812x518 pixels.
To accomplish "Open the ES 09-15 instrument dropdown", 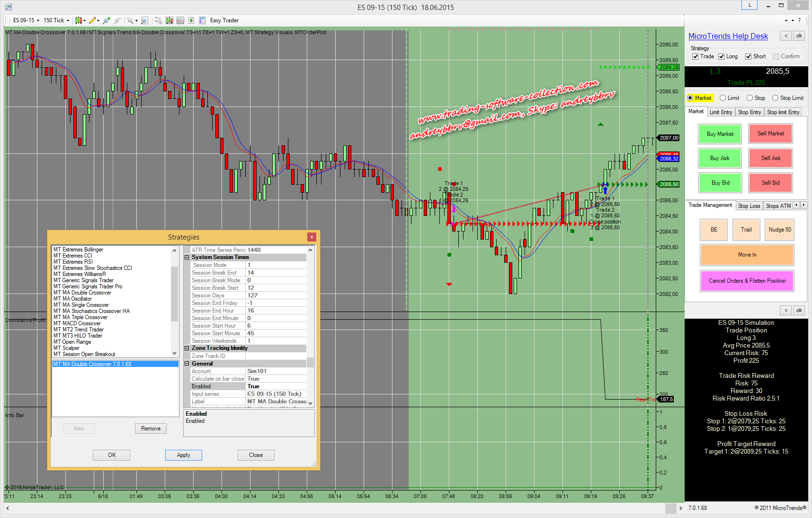I will pos(26,20).
